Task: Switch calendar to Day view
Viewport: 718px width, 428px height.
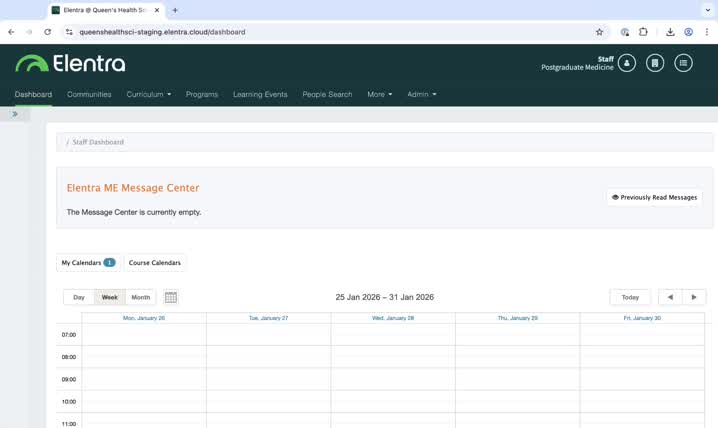Action: (79, 297)
